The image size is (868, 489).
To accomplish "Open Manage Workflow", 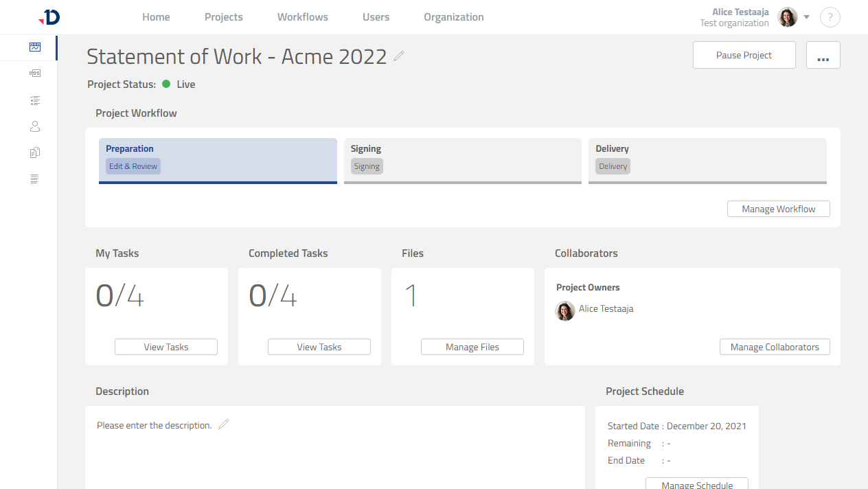I will point(778,208).
